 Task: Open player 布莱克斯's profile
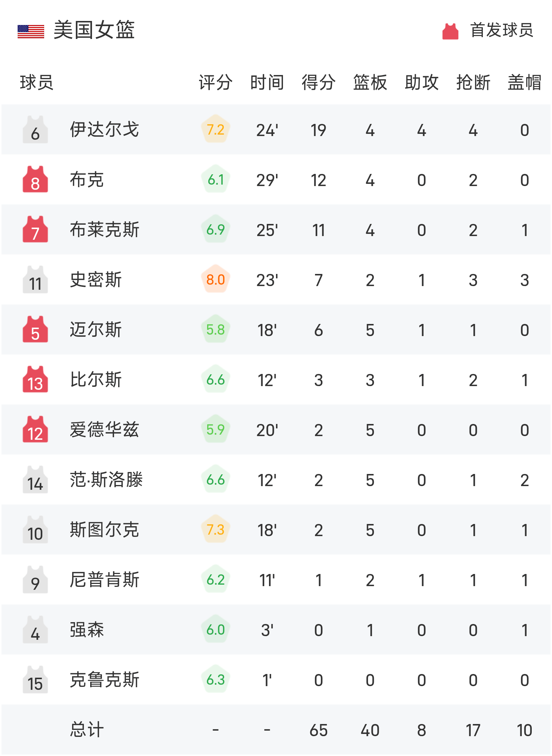[105, 229]
